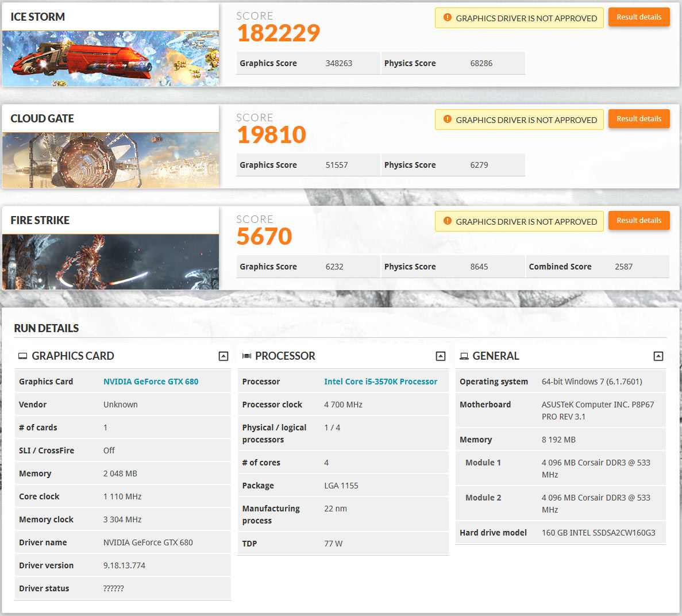Image resolution: width=682 pixels, height=616 pixels.
Task: Open Ice Storm result details
Action: point(639,17)
